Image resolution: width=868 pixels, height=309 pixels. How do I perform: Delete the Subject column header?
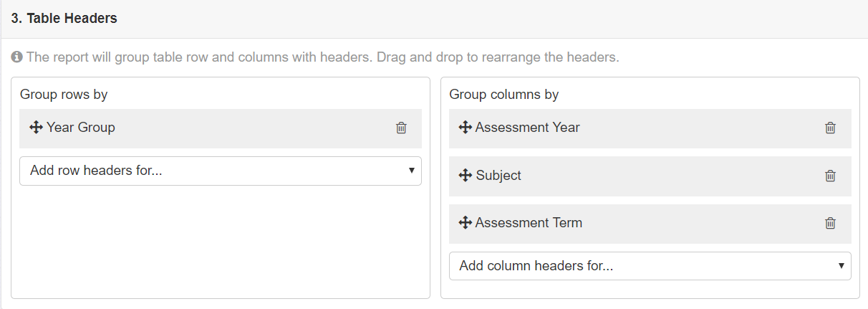click(830, 176)
